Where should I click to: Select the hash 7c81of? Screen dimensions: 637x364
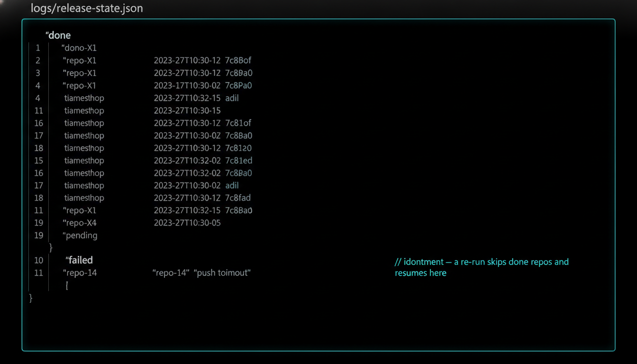[238, 123]
